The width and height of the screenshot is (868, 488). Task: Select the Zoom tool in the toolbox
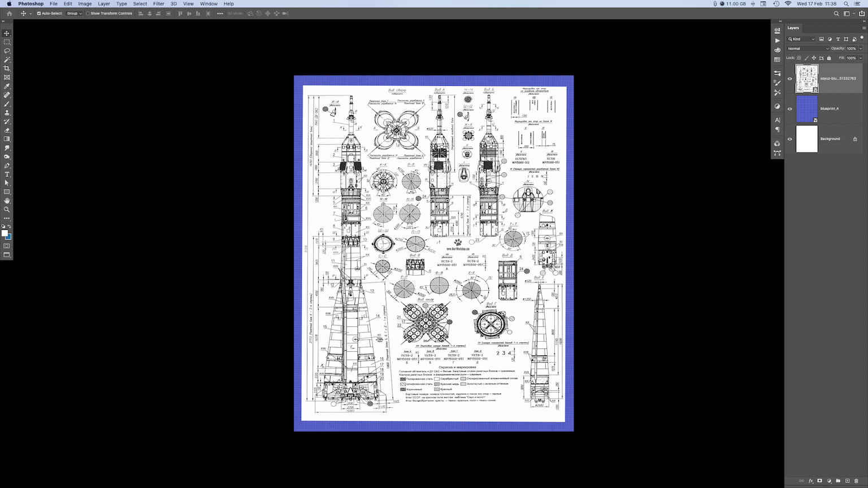[x=7, y=210]
